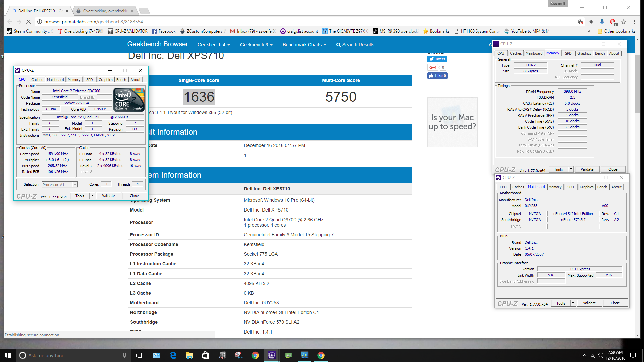The height and width of the screenshot is (362, 644).
Task: Click the single-core score 1636
Action: point(199,97)
